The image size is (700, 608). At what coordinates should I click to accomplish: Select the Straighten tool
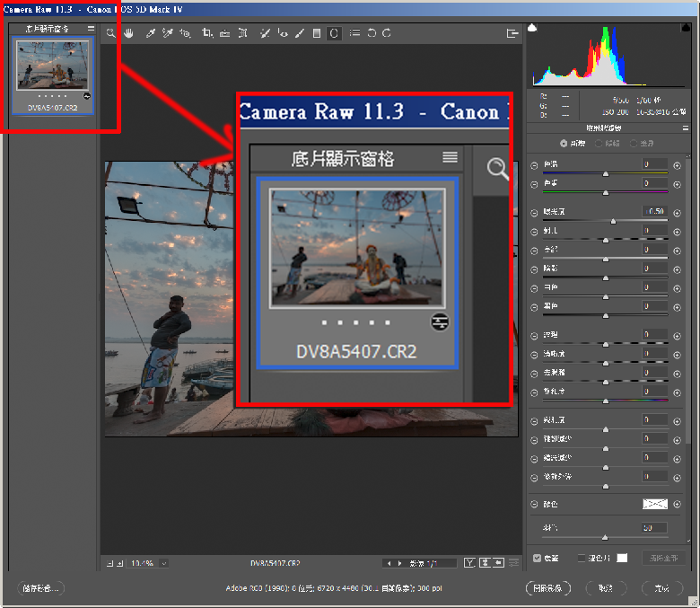(x=225, y=33)
